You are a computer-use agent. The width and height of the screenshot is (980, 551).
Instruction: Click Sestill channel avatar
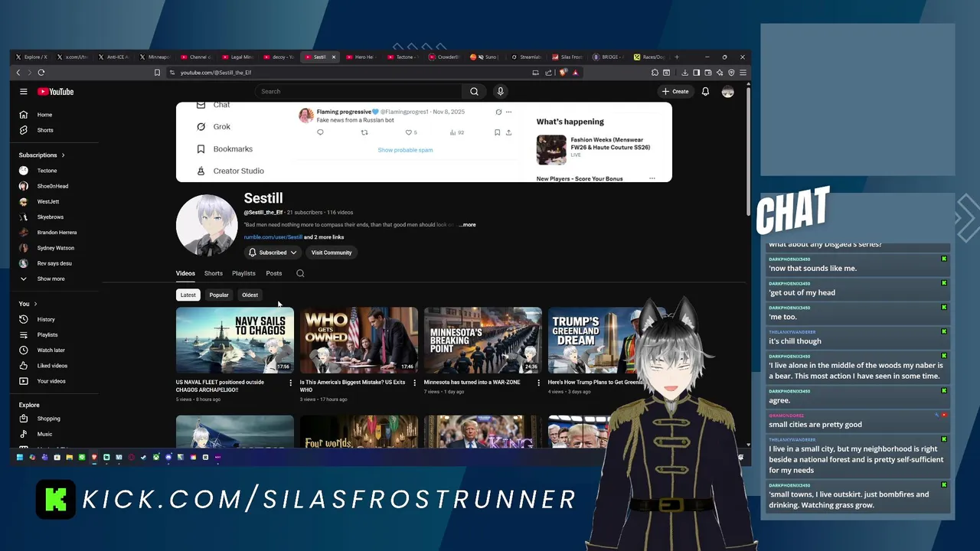[x=207, y=225]
